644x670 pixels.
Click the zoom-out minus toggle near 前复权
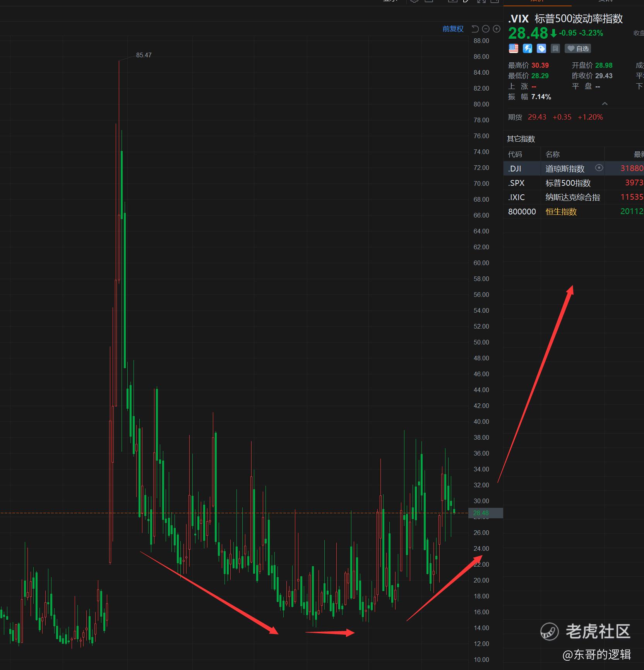(x=486, y=29)
